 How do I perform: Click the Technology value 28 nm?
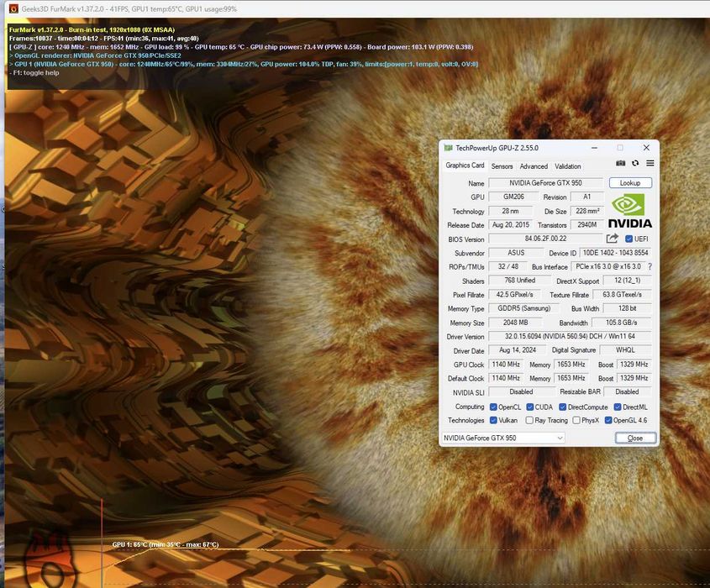point(510,211)
